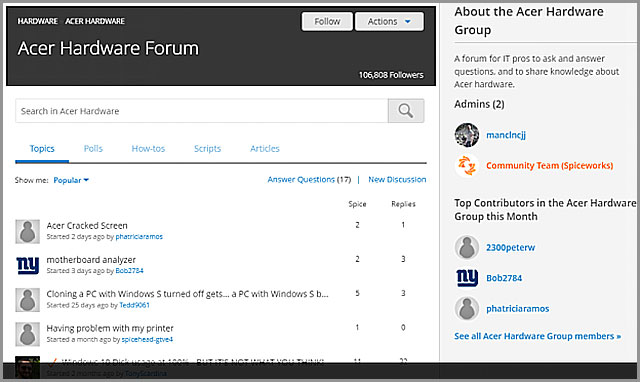Image resolution: width=640 pixels, height=382 pixels.
Task: Open Cloning a PC with Windows S topic
Action: (x=187, y=294)
